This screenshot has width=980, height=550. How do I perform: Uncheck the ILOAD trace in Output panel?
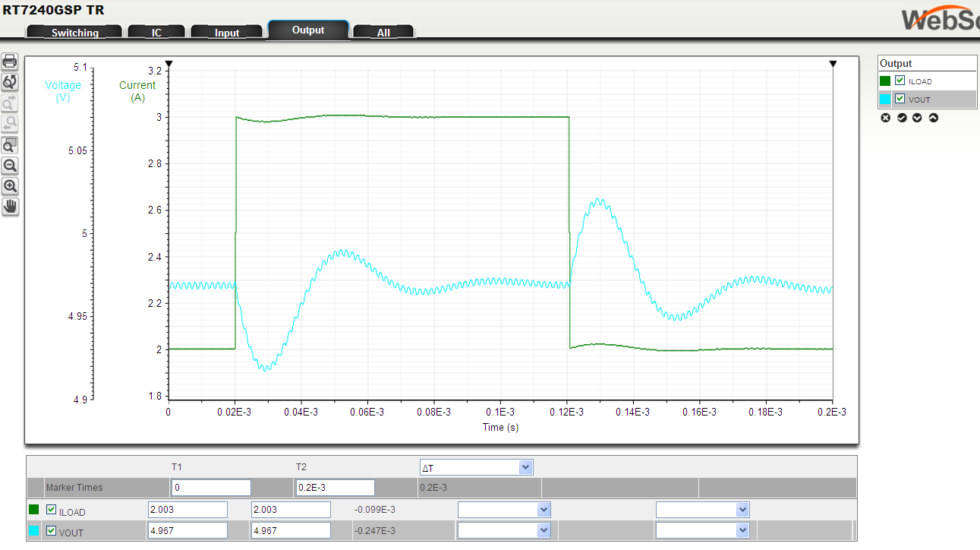(x=899, y=81)
